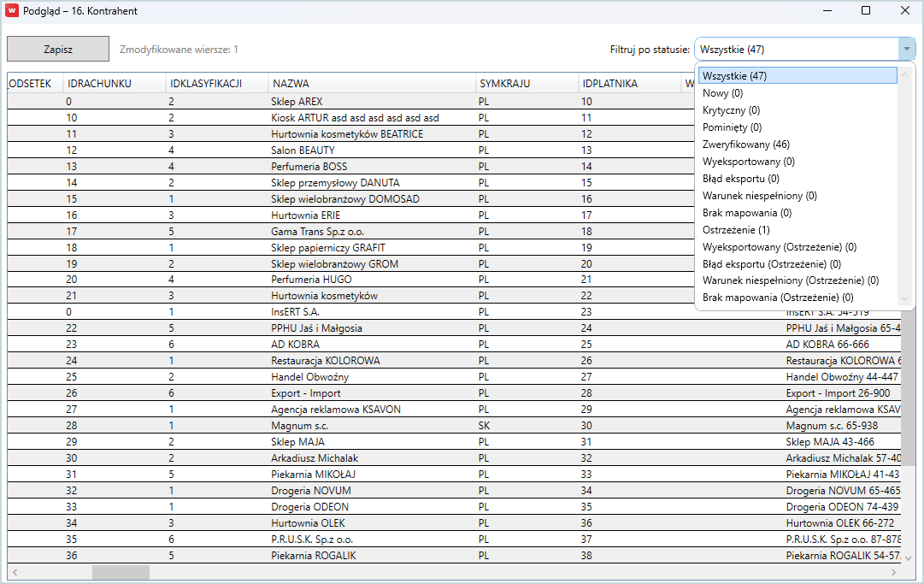Select 'Wszystkie (47)' in dropdown list
Image resolution: width=924 pixels, height=584 pixels.
[x=734, y=75]
